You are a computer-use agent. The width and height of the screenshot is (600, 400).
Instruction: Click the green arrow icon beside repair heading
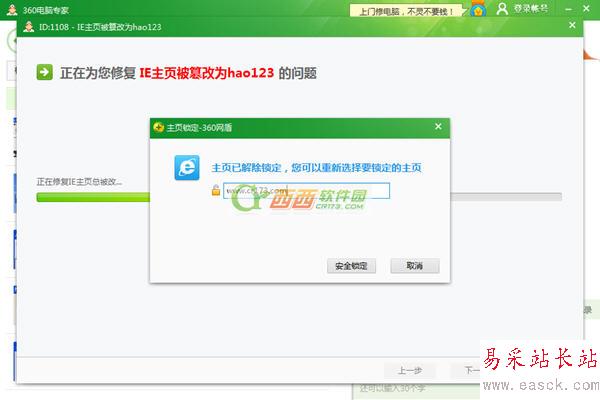44,72
